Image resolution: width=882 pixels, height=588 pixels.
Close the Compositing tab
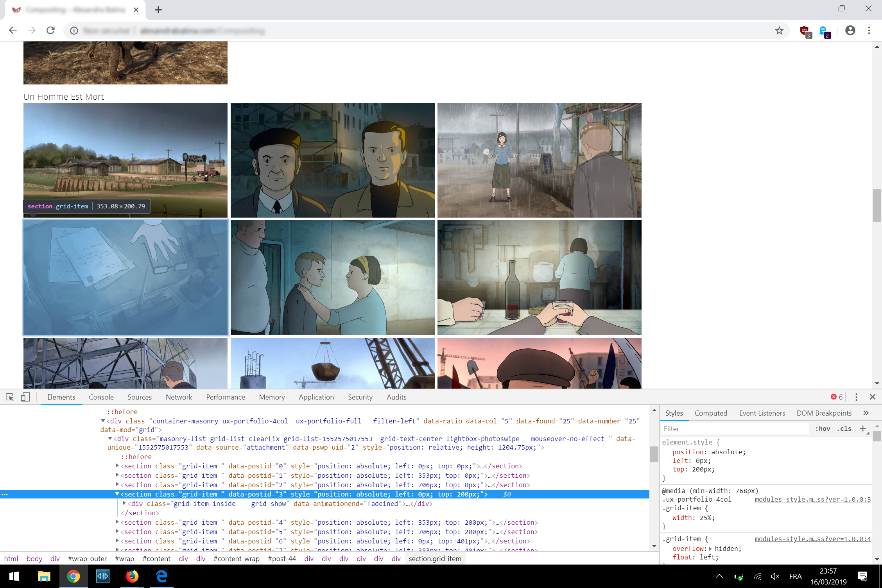point(136,10)
